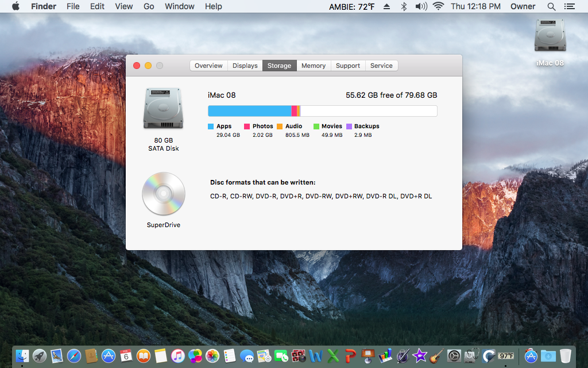The image size is (588, 368).
Task: Click the blue Apps legend swatch
Action: coord(211,126)
